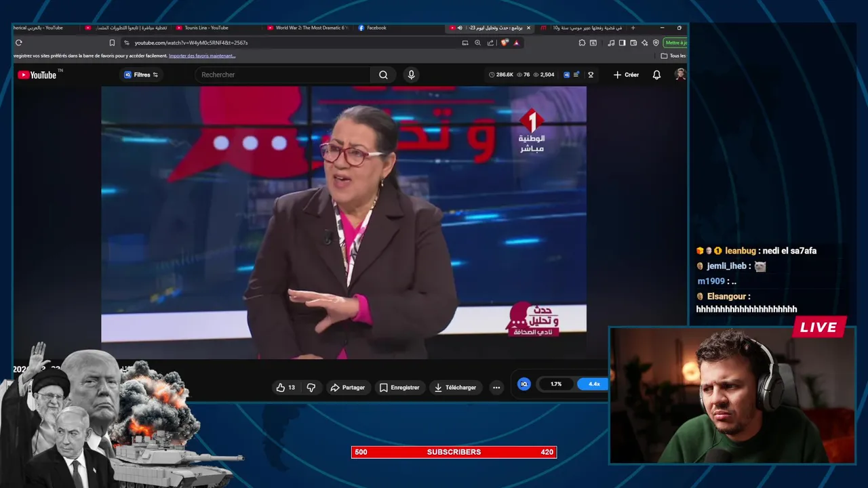Click the Partager share button
868x488 pixels.
348,387
